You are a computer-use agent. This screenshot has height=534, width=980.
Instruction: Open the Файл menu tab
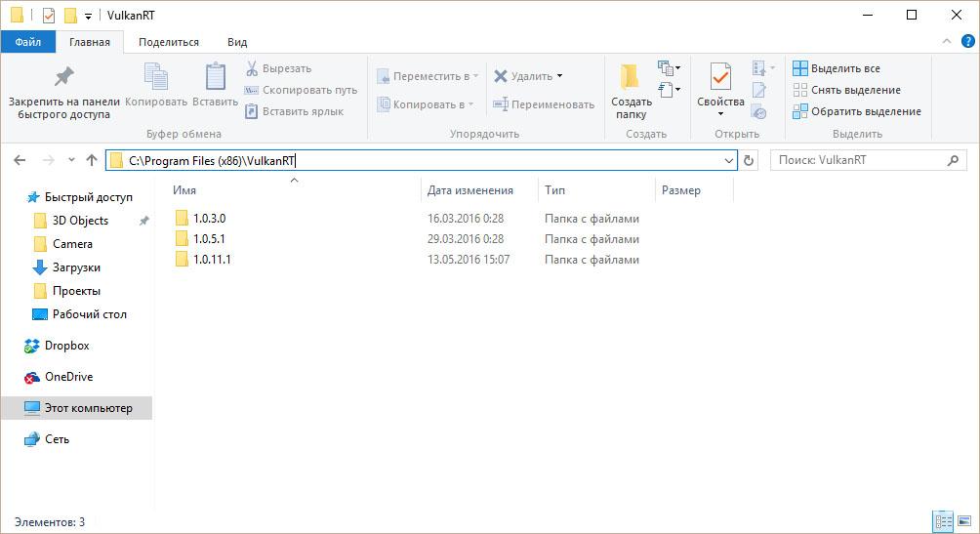point(28,42)
